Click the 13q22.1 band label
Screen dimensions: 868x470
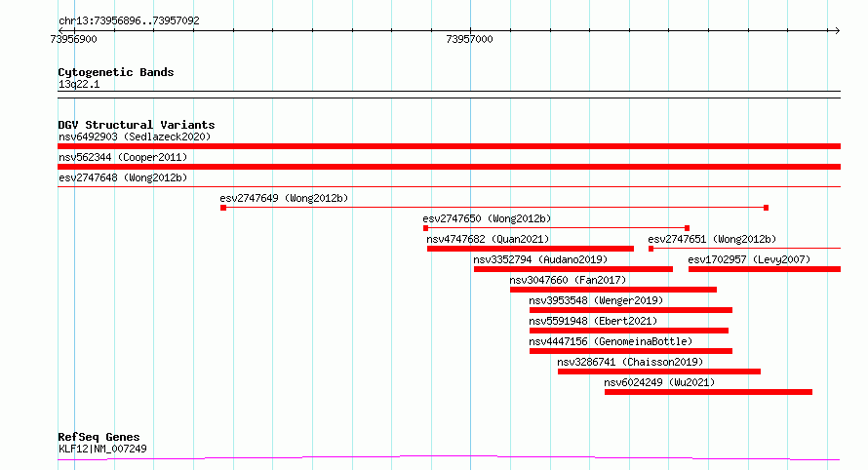[79, 84]
